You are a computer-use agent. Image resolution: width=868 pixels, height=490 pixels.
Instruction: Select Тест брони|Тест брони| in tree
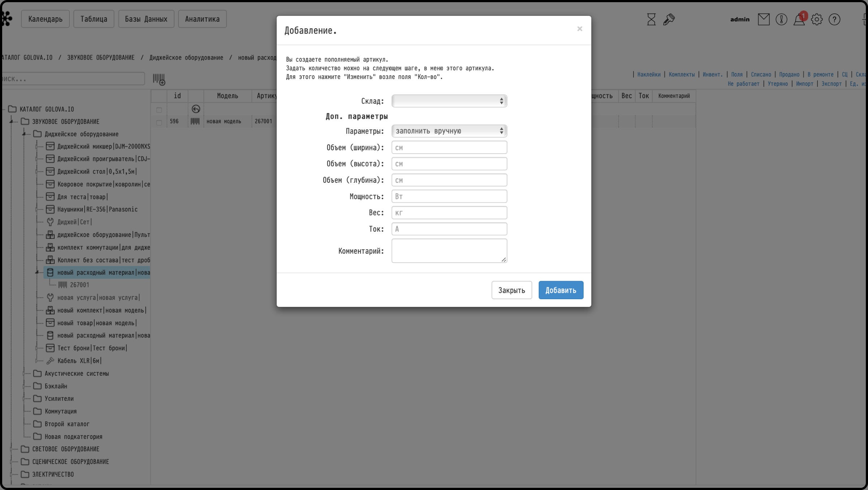pos(92,348)
